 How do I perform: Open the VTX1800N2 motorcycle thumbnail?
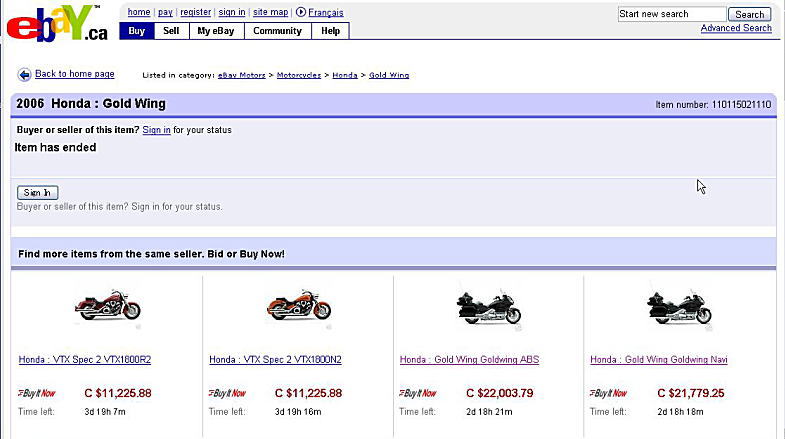(x=298, y=304)
